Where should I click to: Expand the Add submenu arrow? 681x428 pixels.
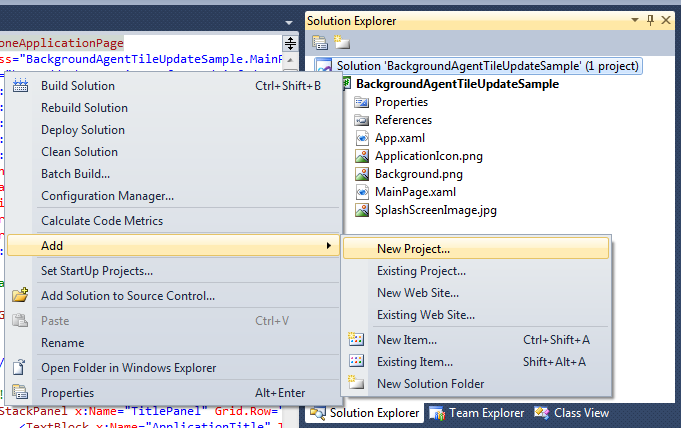pyautogui.click(x=328, y=246)
